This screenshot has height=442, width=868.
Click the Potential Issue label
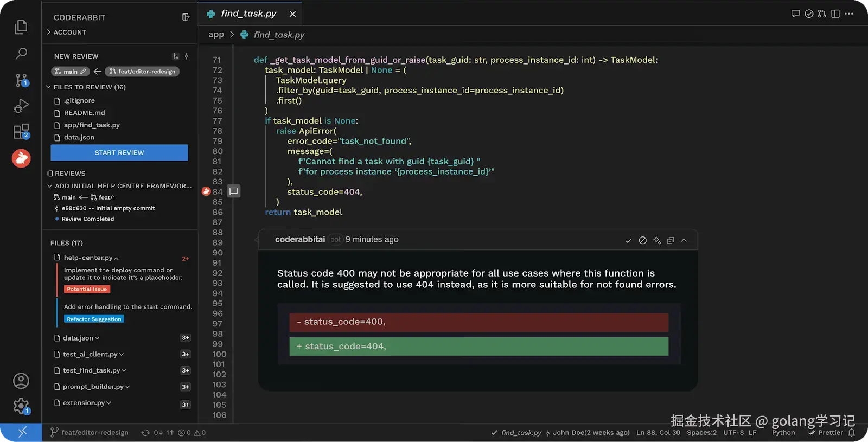tap(87, 290)
